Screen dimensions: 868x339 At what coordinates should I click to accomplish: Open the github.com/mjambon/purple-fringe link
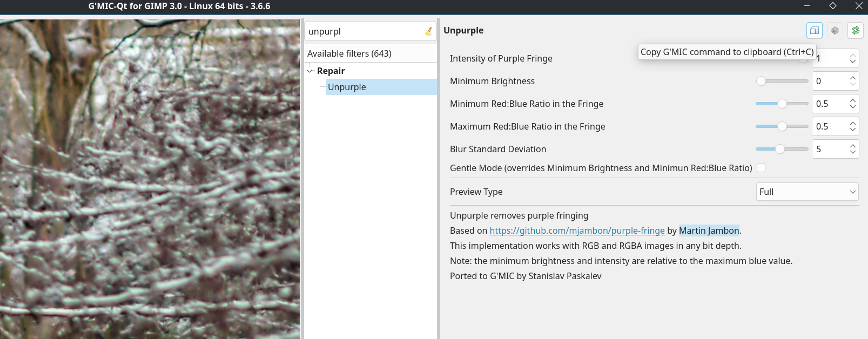[x=577, y=230]
